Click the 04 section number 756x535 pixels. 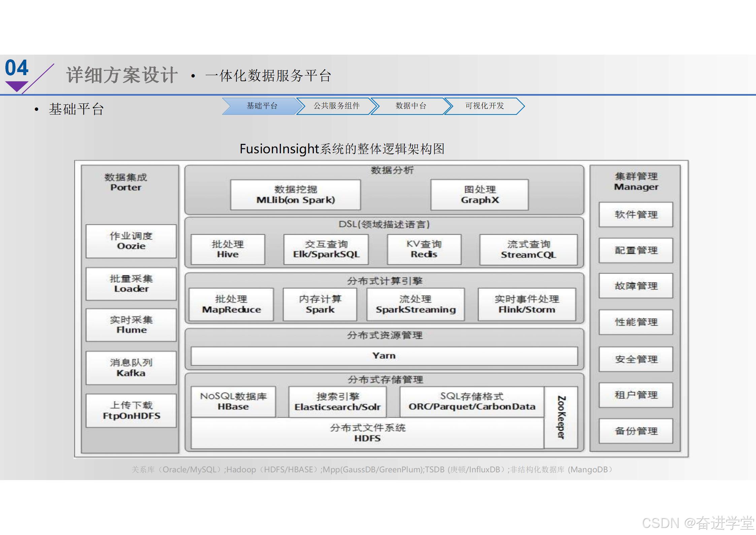pyautogui.click(x=17, y=68)
